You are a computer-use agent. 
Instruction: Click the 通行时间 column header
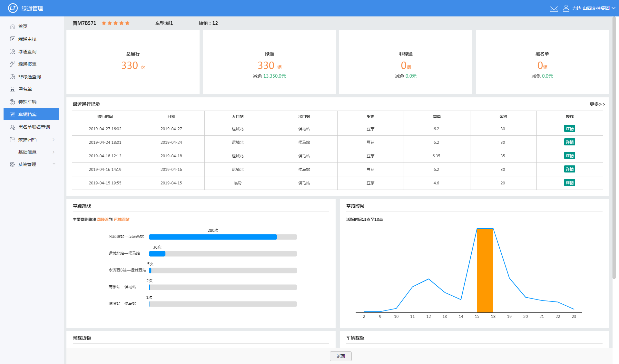105,117
